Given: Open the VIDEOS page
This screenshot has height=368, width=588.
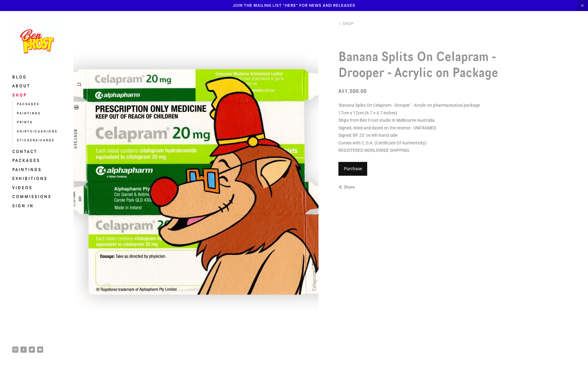Looking at the screenshot, I should tap(22, 188).
